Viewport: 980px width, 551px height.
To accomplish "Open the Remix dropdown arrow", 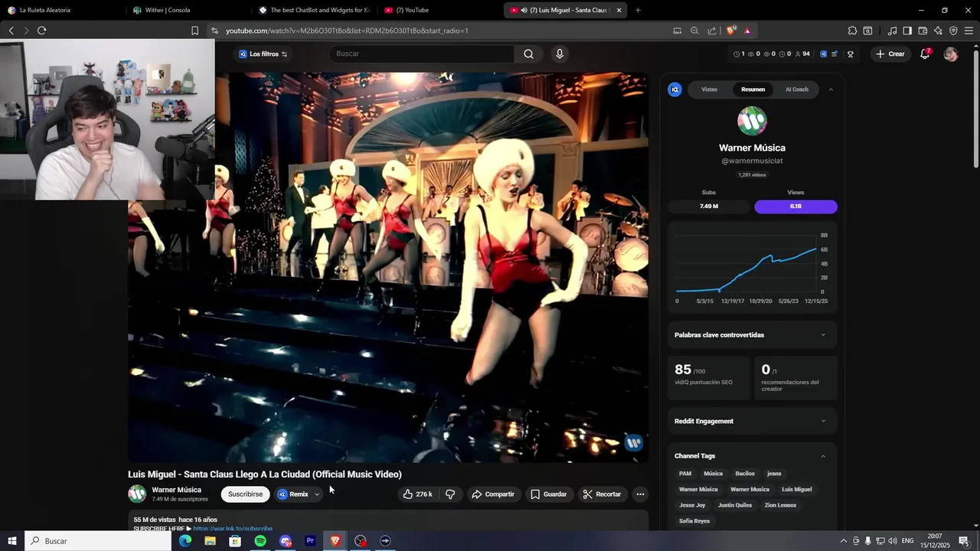I will point(317,494).
